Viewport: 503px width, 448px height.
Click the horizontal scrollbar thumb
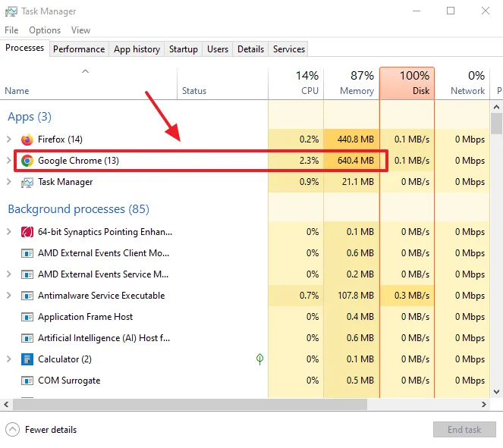point(190,405)
